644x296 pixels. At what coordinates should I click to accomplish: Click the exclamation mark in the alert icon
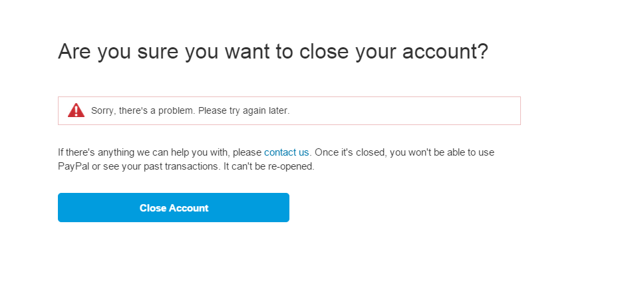pyautogui.click(x=77, y=111)
